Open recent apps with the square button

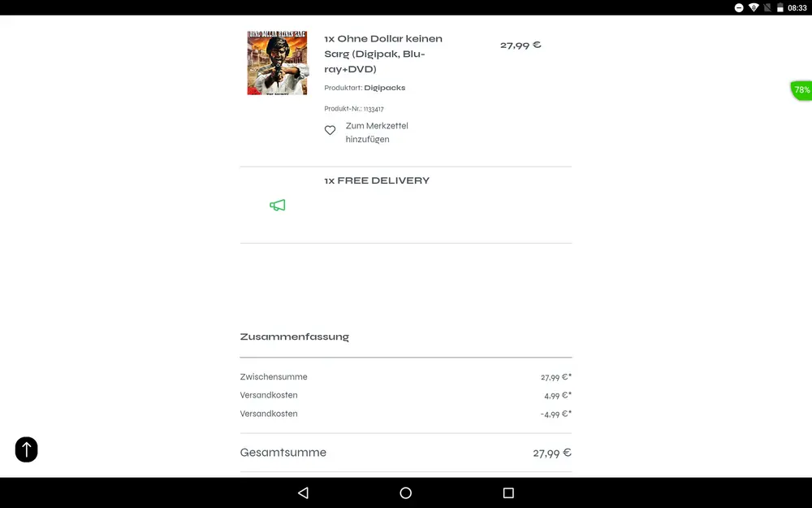(x=508, y=493)
